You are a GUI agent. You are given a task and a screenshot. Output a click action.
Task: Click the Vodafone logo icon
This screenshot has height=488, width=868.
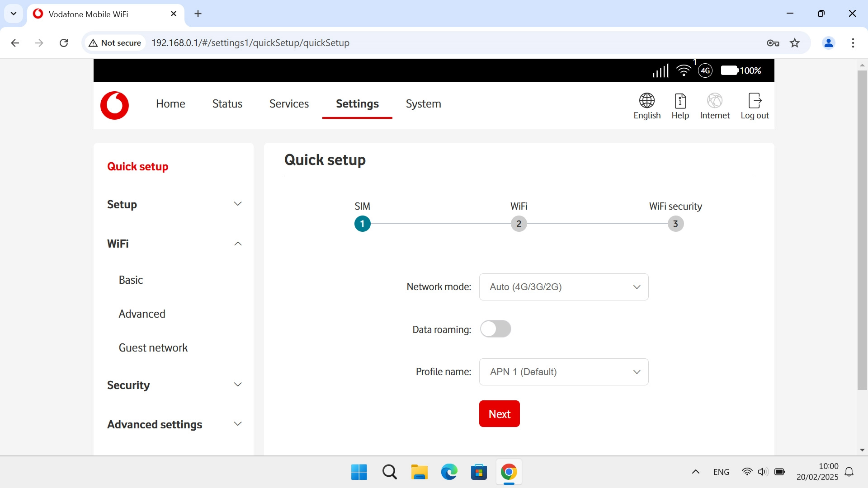pyautogui.click(x=114, y=105)
